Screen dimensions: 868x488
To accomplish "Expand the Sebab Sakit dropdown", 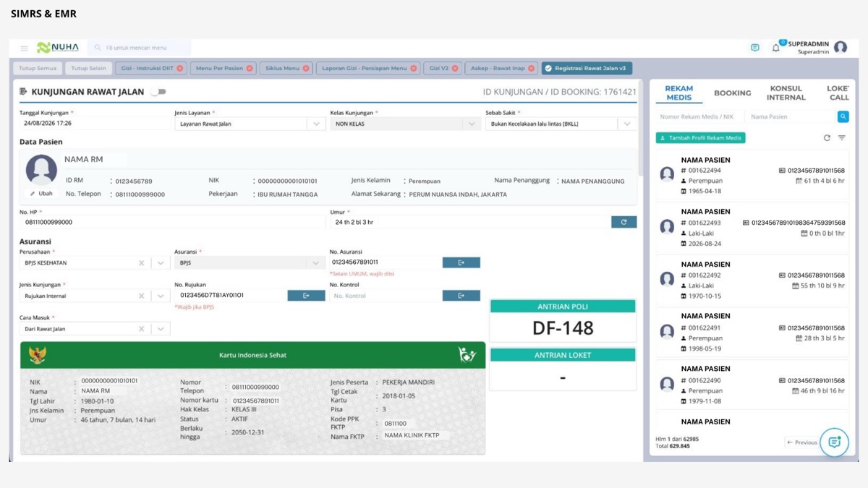I will click(627, 124).
